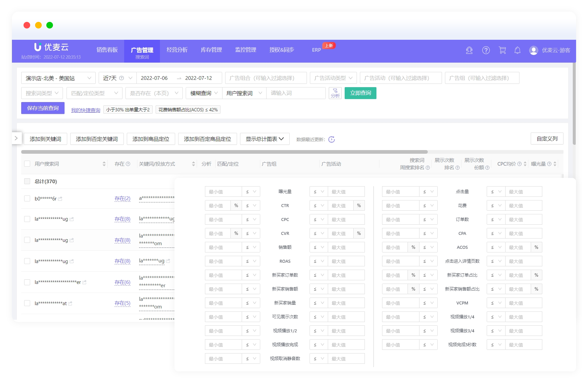Expand the 搜索词类型 dropdown
This screenshot has height=381, width=588.
click(42, 93)
